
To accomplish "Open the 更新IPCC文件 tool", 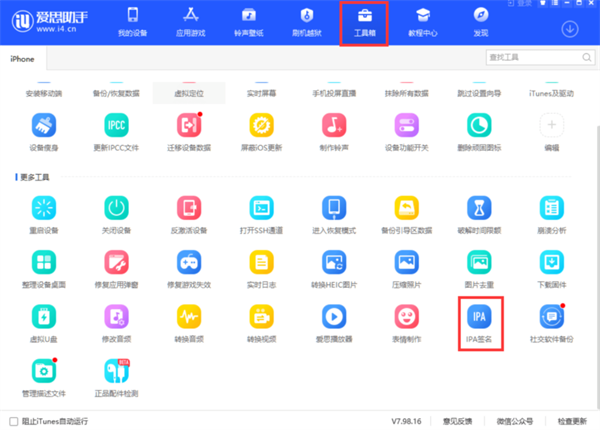I will coord(116,125).
